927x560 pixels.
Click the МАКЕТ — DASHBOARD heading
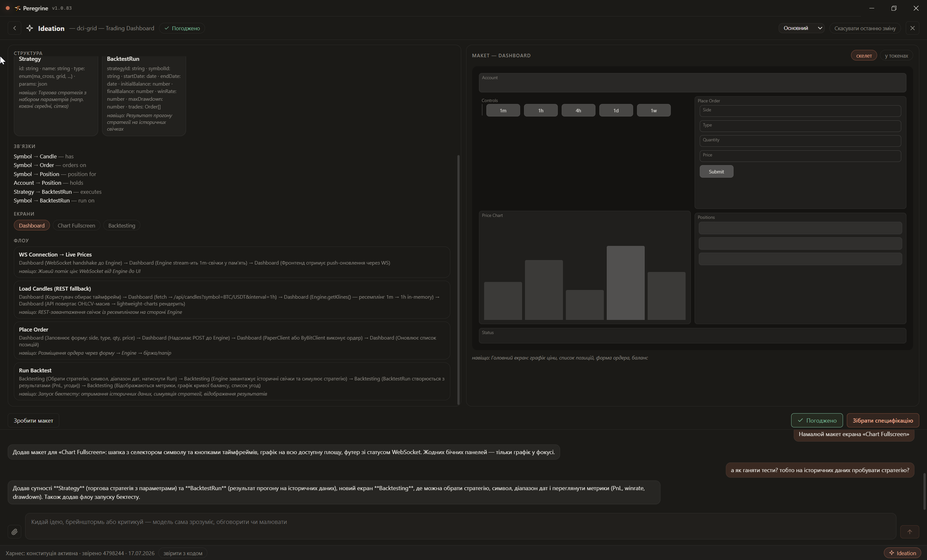coord(501,56)
